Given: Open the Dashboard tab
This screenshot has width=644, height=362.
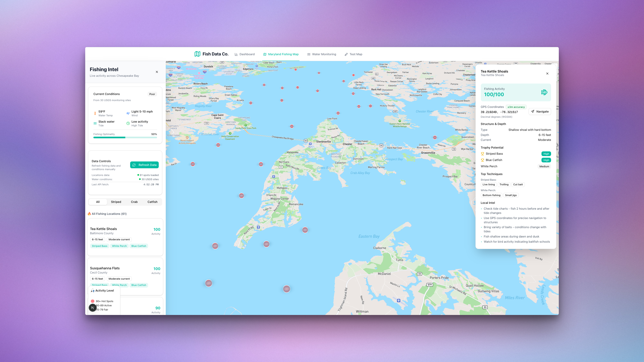Looking at the screenshot, I should click(x=244, y=54).
